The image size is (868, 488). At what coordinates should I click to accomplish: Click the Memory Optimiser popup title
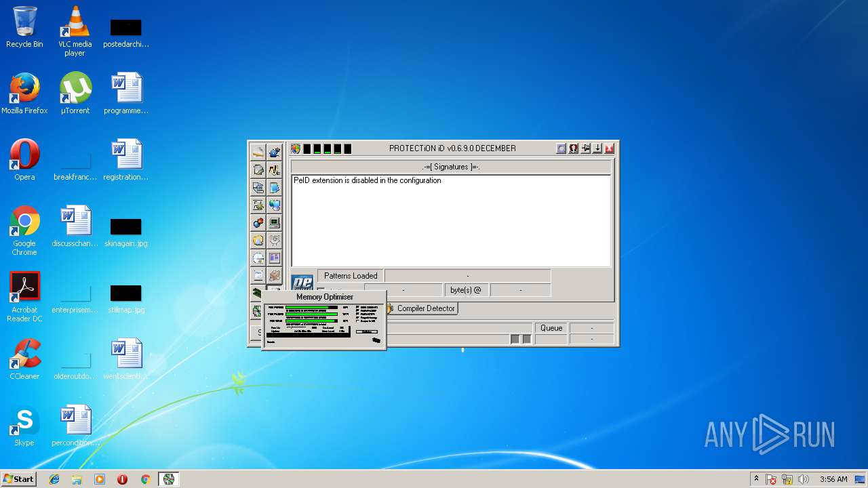coord(324,297)
